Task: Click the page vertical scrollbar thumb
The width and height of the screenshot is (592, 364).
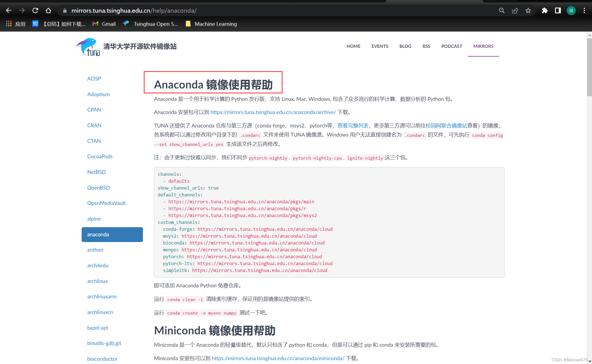Action: pos(589,67)
